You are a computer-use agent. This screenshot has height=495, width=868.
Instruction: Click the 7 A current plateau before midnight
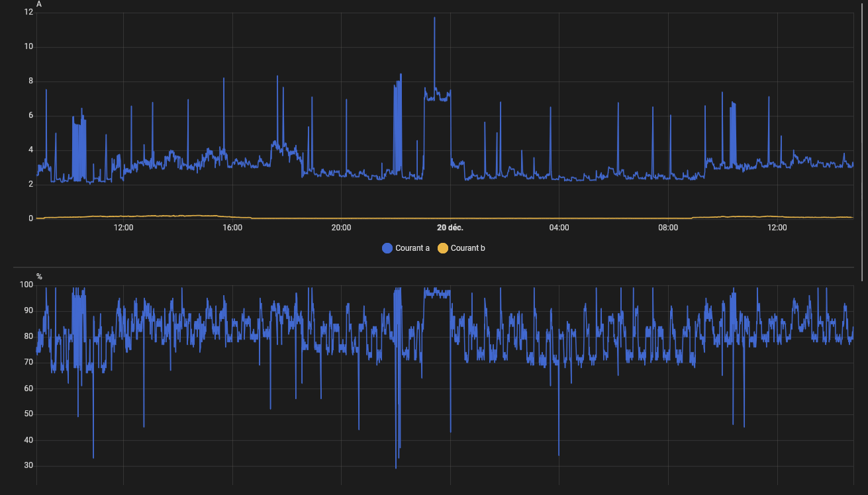[x=437, y=97]
